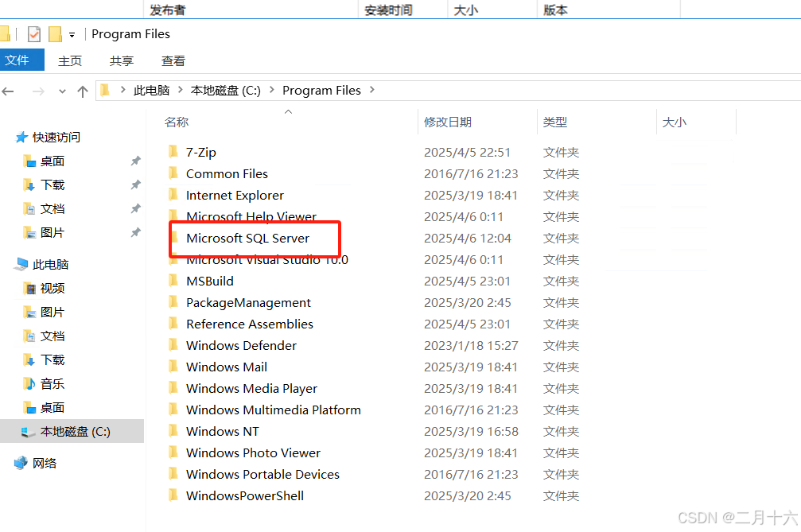Screen dimensions: 801x532
Task: Click the Windows NT folder icon
Action: point(173,430)
